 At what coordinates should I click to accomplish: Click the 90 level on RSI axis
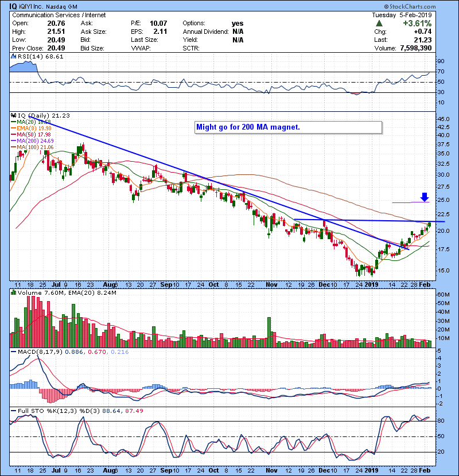tap(441, 61)
